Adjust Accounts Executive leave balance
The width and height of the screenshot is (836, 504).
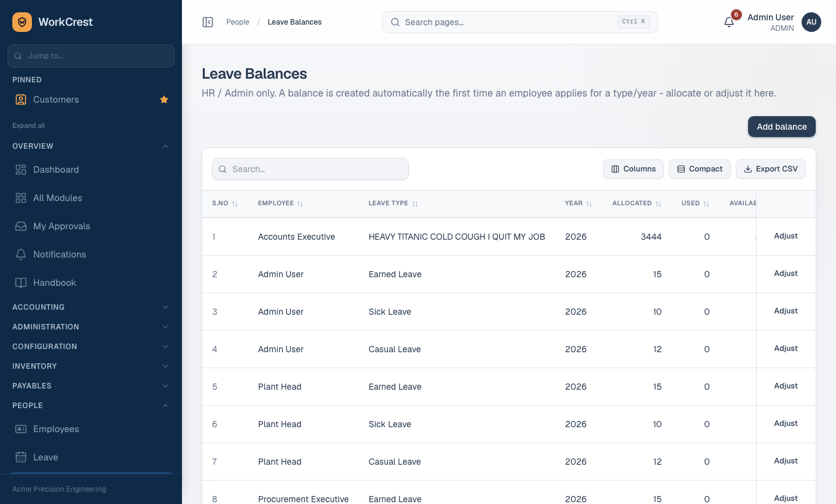pos(786,236)
